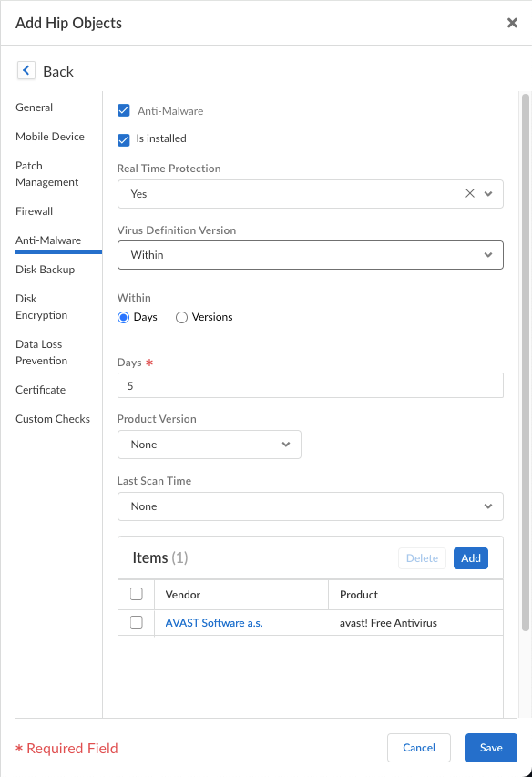Go to the Disk Encryption tab
This screenshot has width=532, height=777.
tap(42, 307)
